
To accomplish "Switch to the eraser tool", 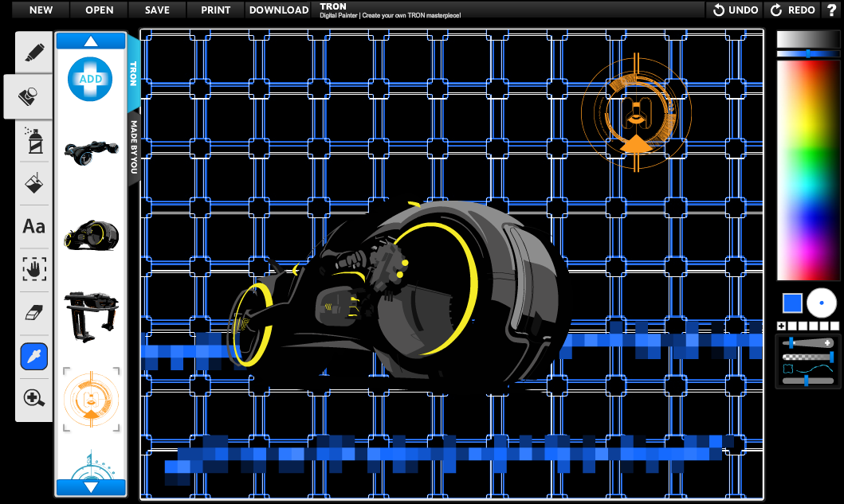I will click(x=34, y=313).
